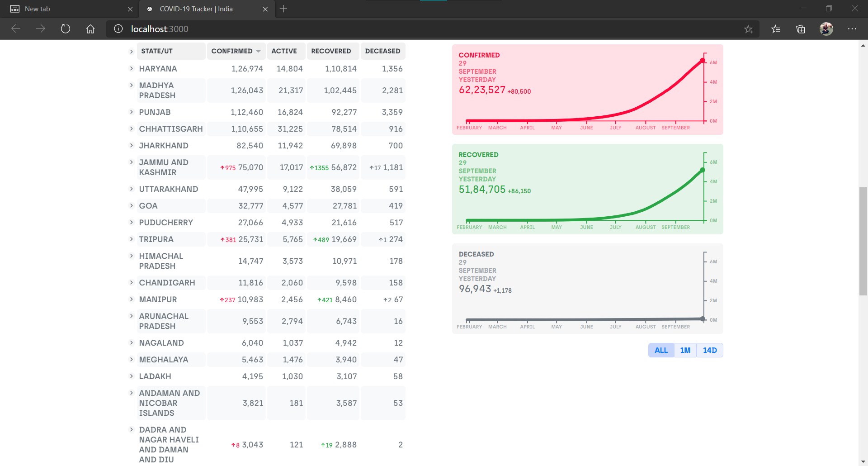
Task: Expand all rows via header chevron
Action: coord(132,52)
